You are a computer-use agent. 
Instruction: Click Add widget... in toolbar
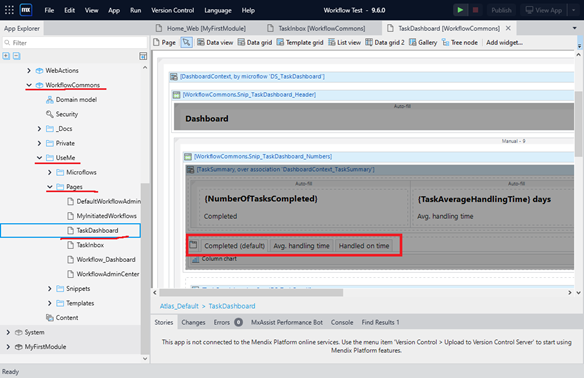point(504,42)
